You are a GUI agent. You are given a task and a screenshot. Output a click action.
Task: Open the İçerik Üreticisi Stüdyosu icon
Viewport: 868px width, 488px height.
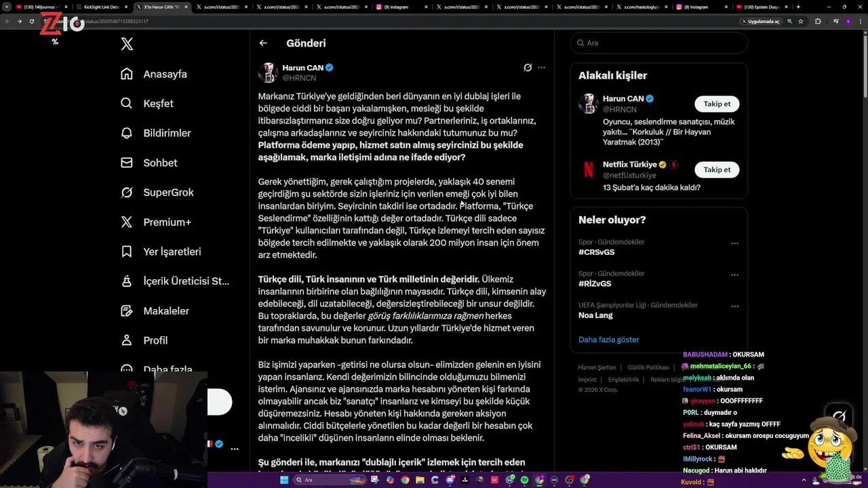[127, 281]
